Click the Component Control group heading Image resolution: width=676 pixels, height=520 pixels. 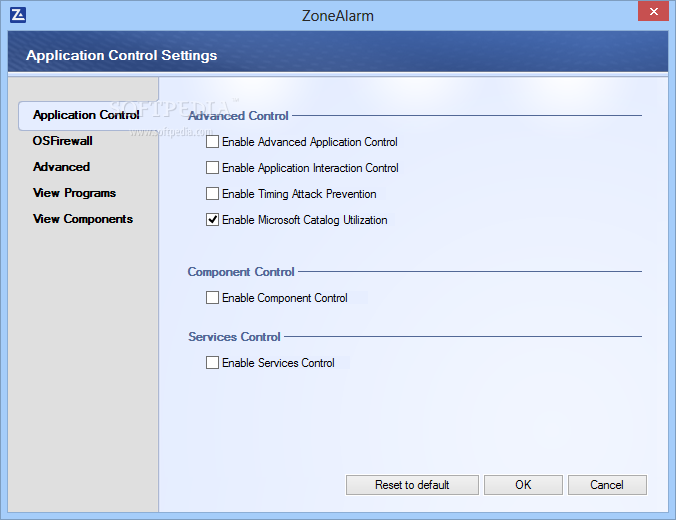pyautogui.click(x=241, y=272)
